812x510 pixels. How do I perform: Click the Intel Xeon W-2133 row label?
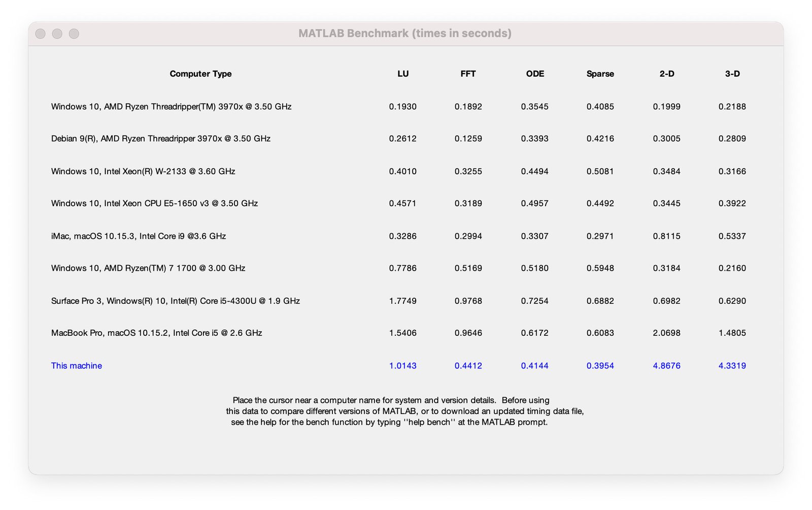coord(143,171)
